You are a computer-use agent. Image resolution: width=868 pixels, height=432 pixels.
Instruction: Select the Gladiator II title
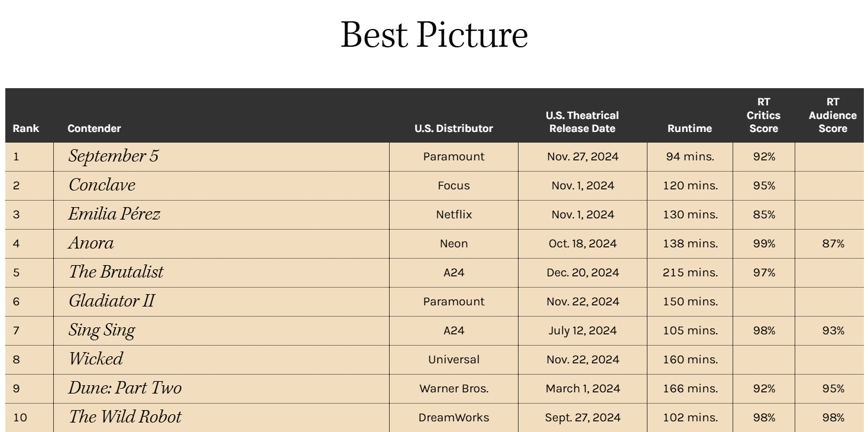(112, 301)
